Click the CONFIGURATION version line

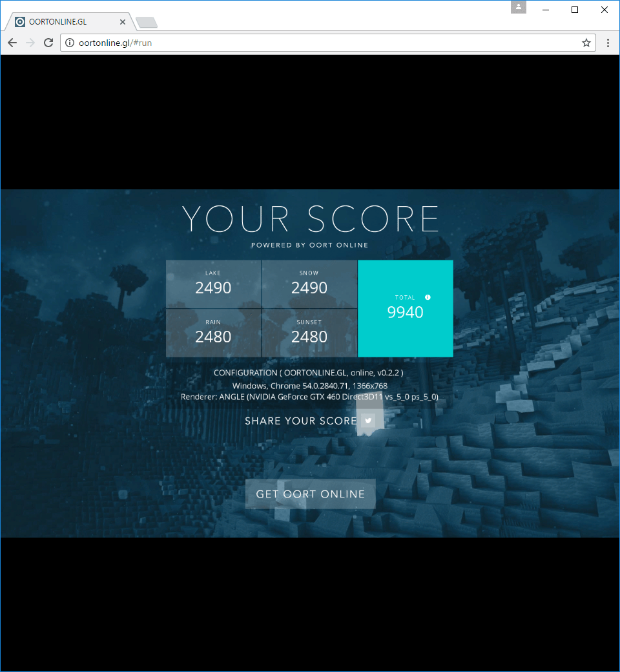(309, 373)
